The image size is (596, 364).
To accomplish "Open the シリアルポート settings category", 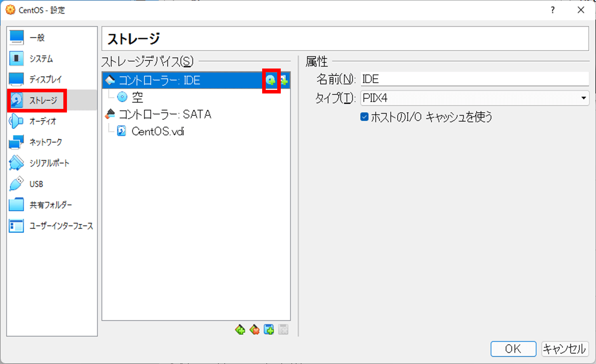I will click(x=52, y=163).
